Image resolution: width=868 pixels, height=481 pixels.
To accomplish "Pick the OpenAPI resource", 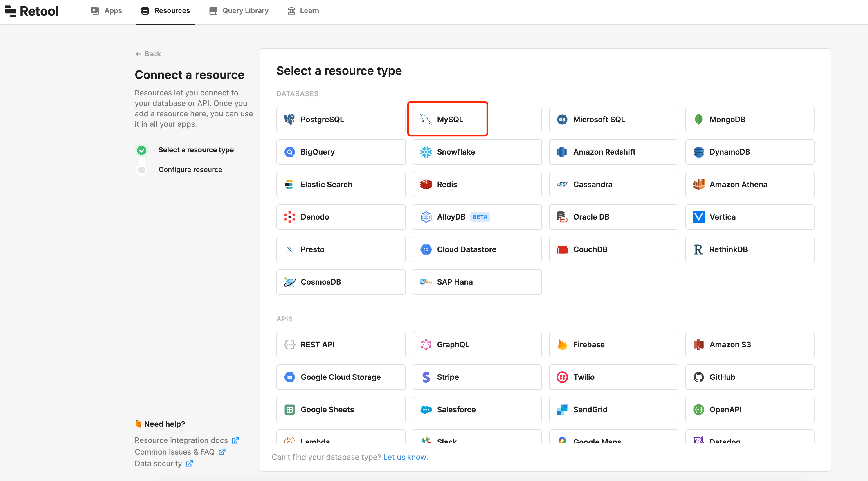I will pyautogui.click(x=750, y=410).
